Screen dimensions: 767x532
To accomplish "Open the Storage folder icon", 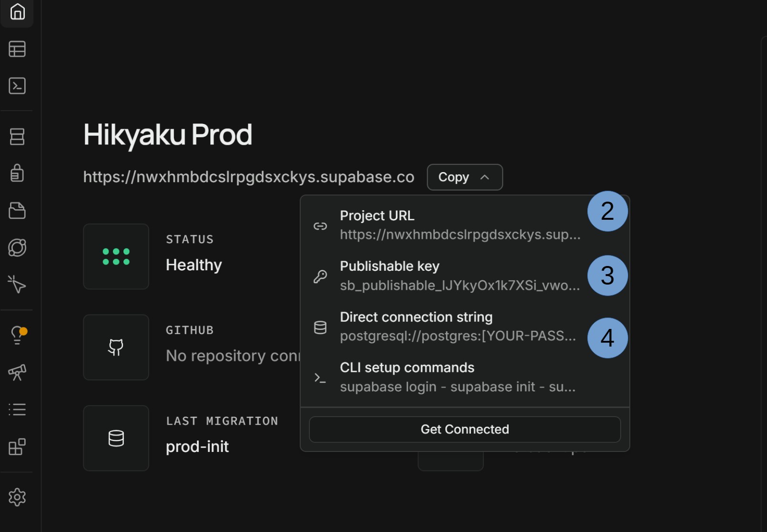I will 17,210.
